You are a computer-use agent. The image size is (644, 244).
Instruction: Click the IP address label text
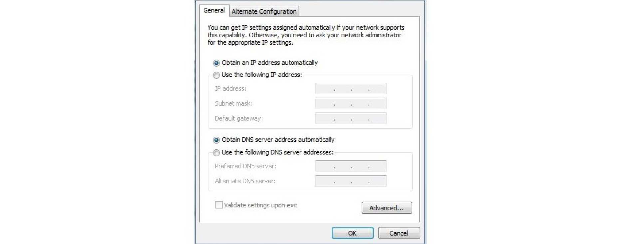pos(230,88)
